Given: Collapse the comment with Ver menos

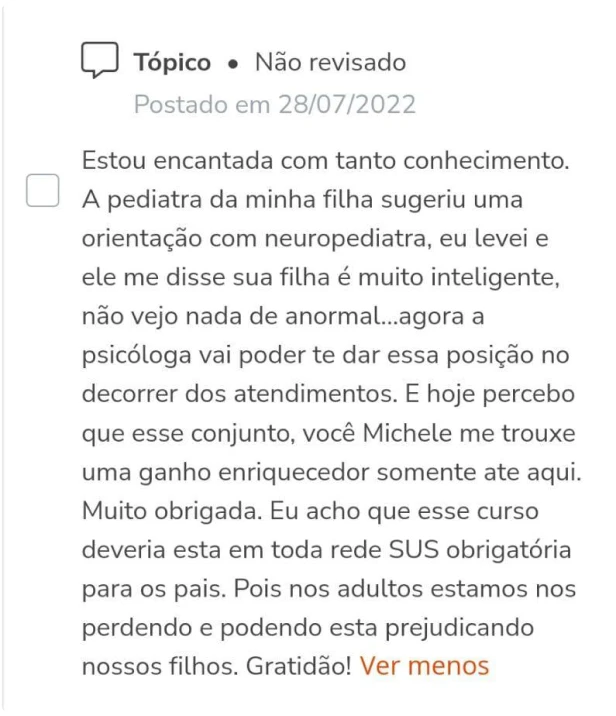Looking at the screenshot, I should coord(424,666).
